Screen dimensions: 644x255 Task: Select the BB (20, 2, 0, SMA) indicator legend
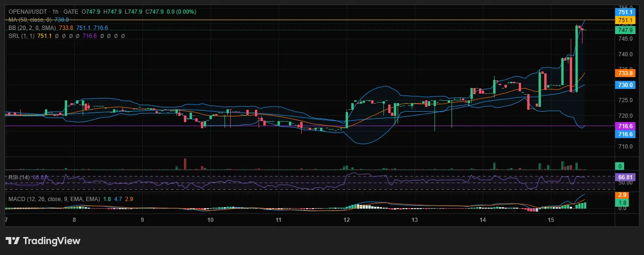[x=33, y=28]
